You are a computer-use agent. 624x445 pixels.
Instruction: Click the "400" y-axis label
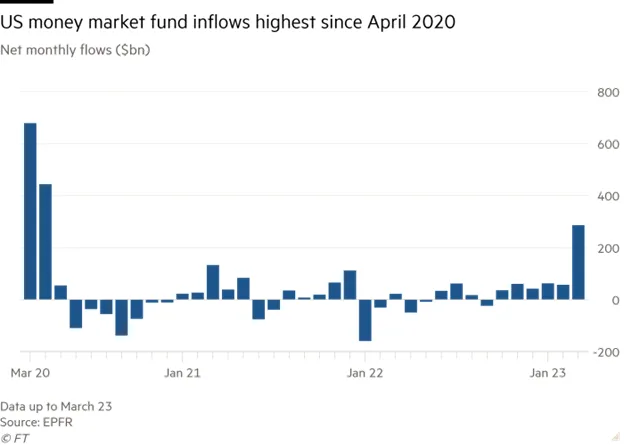coord(609,196)
